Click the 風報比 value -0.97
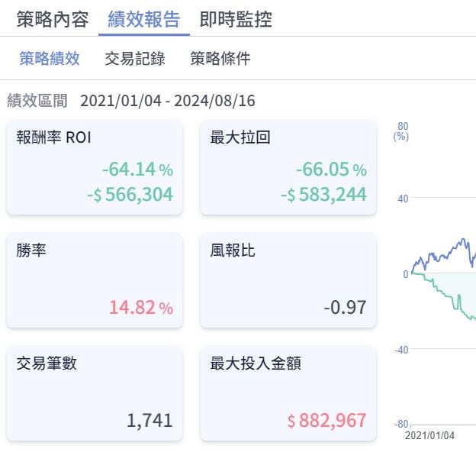476x462 pixels. [x=345, y=308]
